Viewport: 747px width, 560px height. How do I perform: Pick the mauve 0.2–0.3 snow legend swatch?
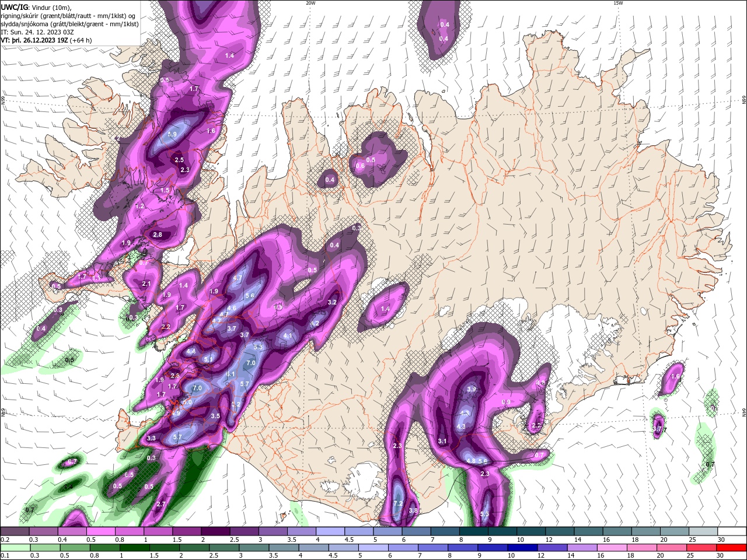click(15, 531)
